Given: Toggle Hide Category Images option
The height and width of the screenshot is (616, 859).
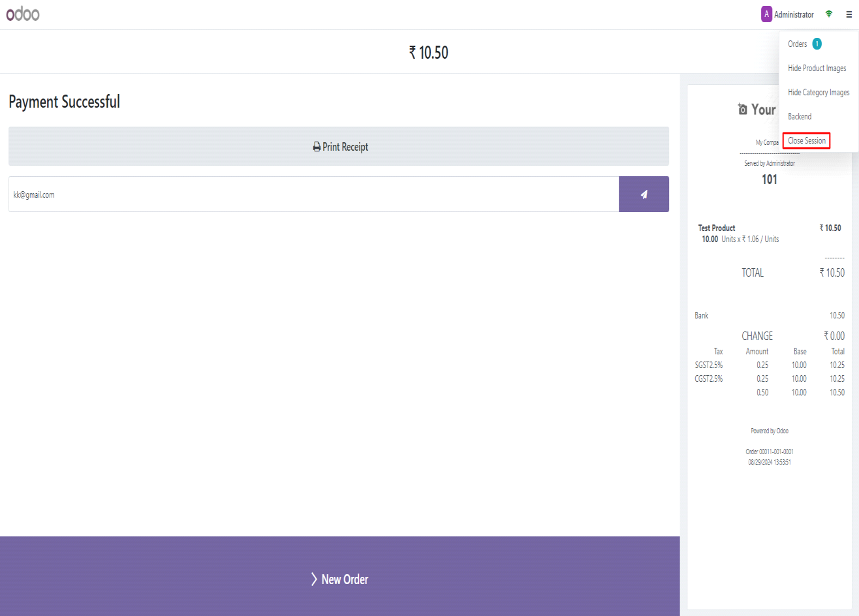Looking at the screenshot, I should (819, 93).
